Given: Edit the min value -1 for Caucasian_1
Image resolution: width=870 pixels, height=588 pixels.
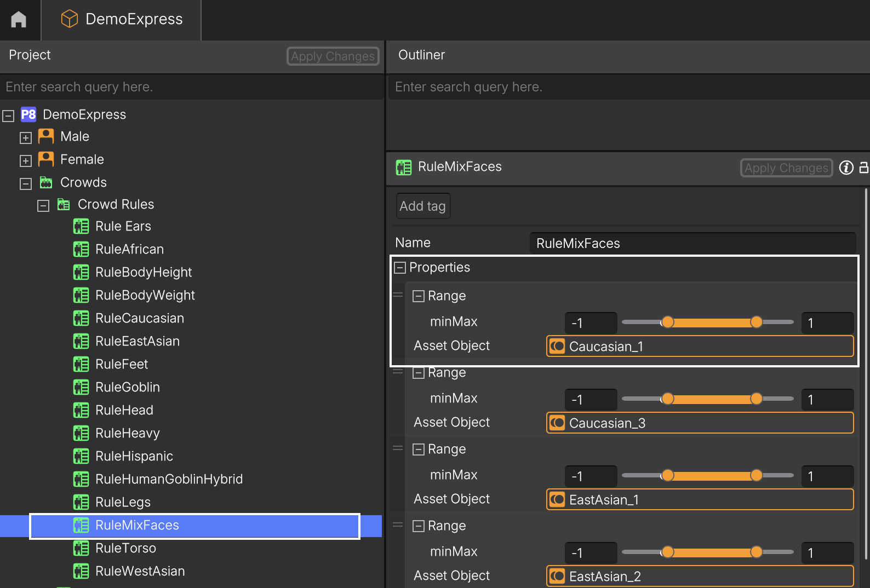Looking at the screenshot, I should pos(591,323).
